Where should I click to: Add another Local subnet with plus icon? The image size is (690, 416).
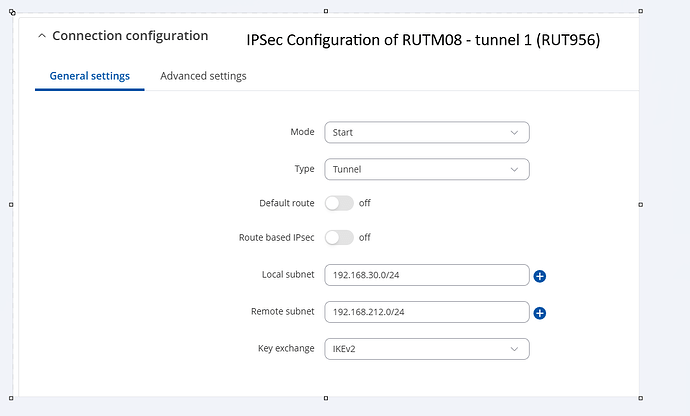540,276
